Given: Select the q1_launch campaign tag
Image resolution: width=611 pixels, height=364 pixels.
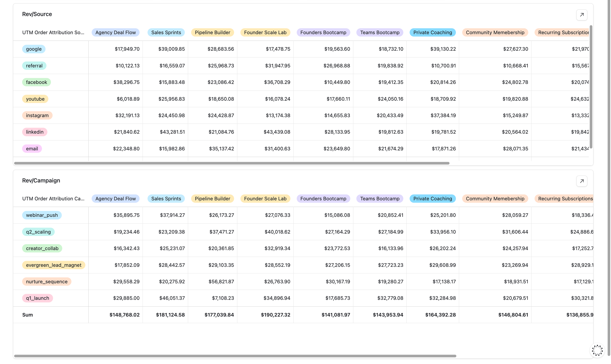Looking at the screenshot, I should pyautogui.click(x=37, y=298).
